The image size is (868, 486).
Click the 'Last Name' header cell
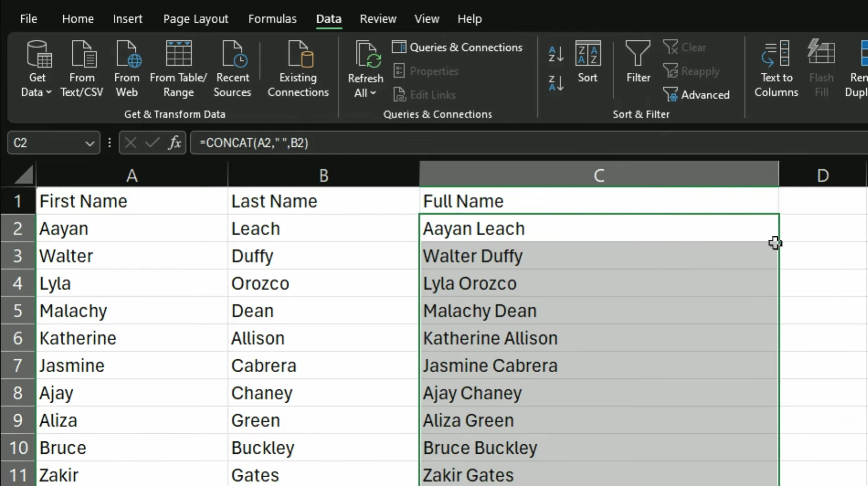[323, 201]
